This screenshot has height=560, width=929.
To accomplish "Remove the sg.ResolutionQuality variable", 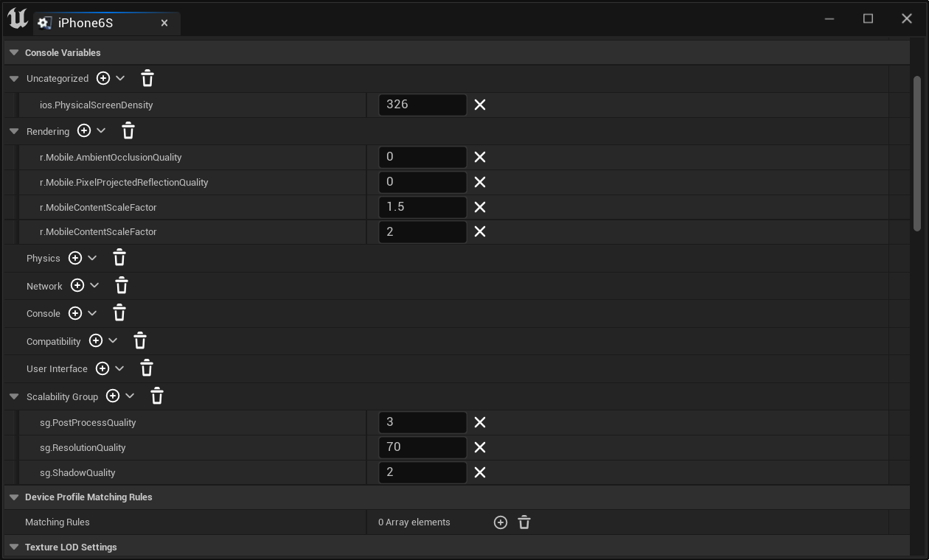I will [x=480, y=447].
